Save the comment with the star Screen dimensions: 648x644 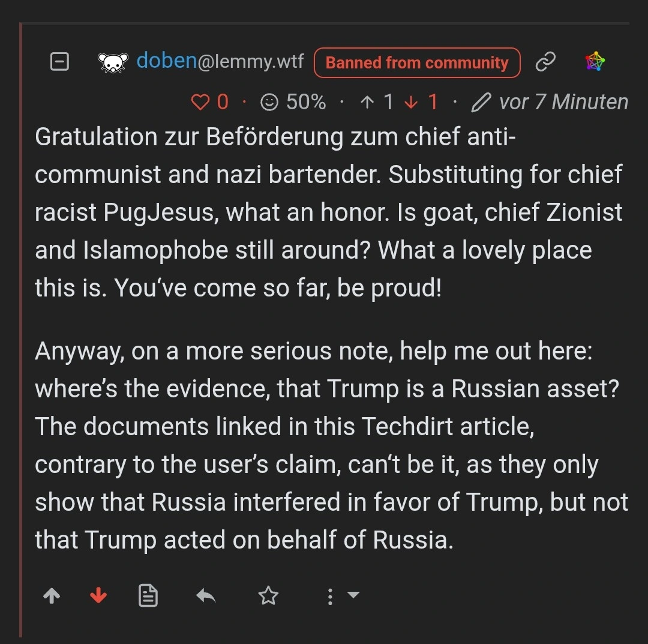[268, 595]
